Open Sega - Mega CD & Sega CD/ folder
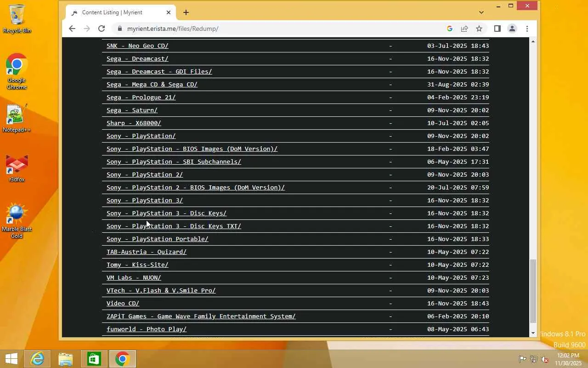This screenshot has width=588, height=368. coord(152,85)
